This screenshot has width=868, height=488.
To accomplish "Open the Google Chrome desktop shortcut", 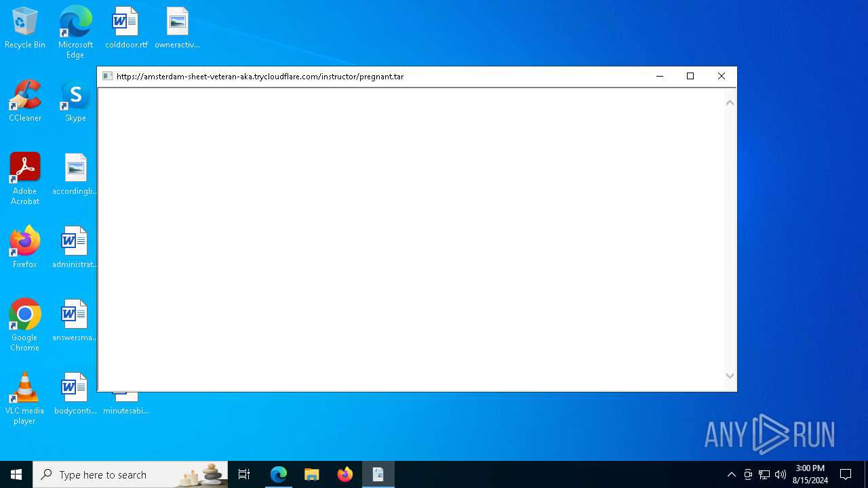I will tap(25, 326).
